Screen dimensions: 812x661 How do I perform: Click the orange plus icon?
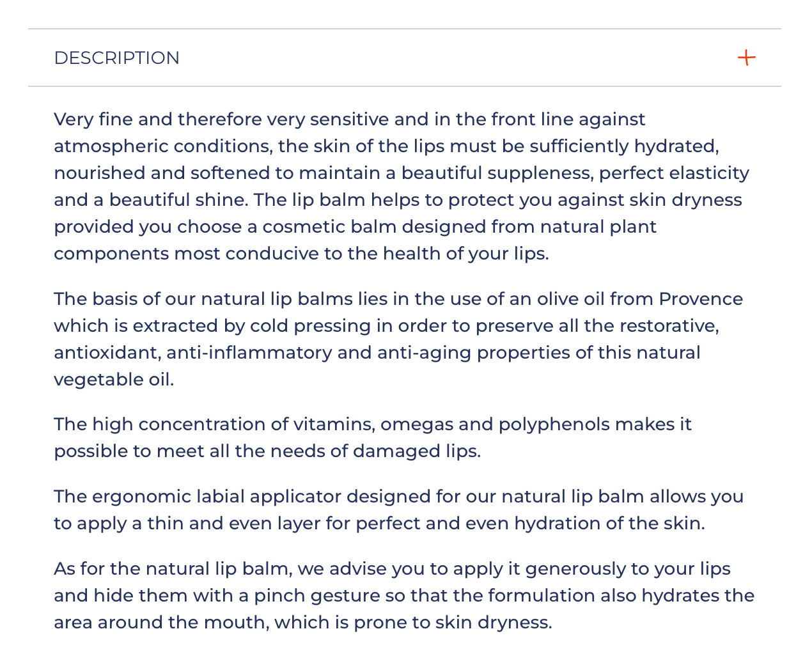click(x=746, y=58)
